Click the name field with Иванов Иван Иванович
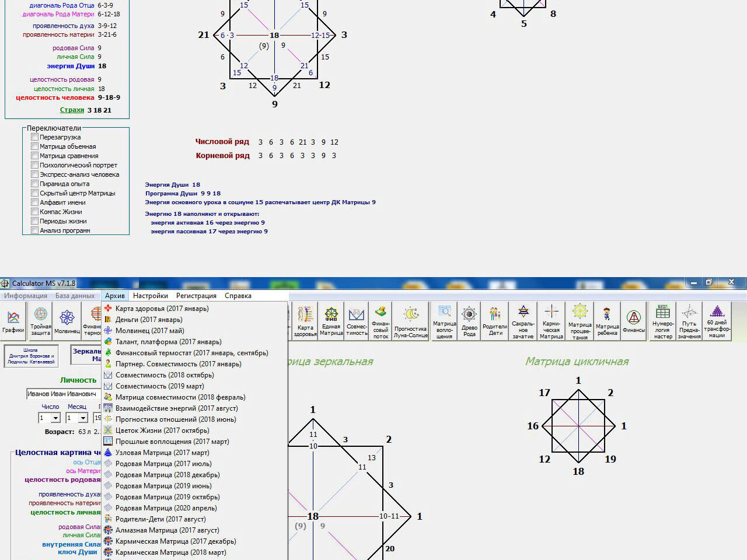This screenshot has height=560, width=747. 62,394
